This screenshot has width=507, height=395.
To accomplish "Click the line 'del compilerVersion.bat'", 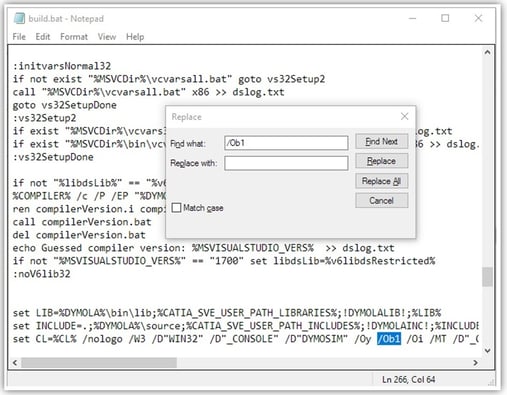I will pyautogui.click(x=79, y=235).
